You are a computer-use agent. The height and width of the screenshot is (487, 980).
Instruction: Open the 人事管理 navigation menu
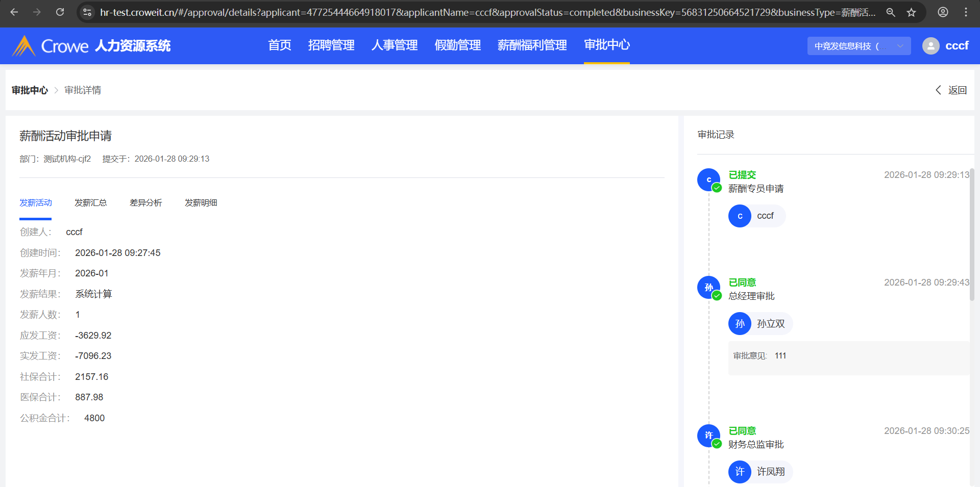(395, 45)
